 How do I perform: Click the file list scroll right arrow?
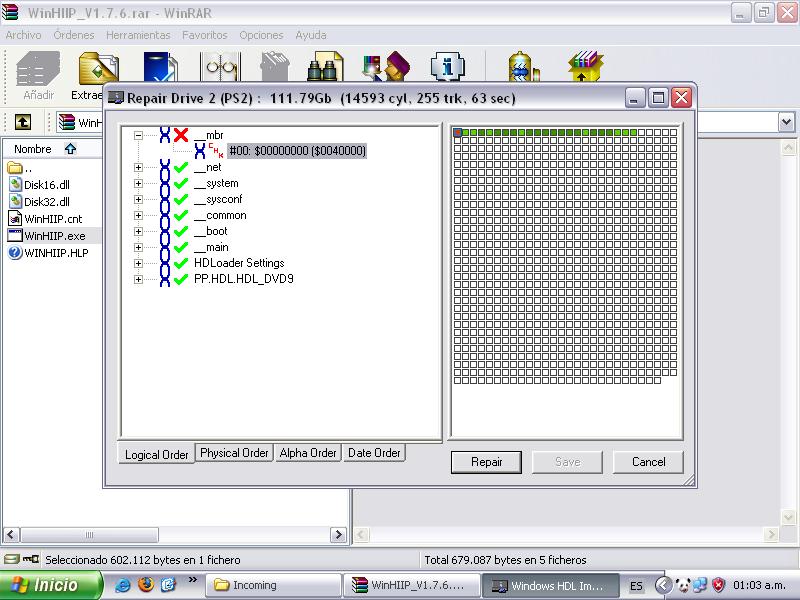click(338, 535)
